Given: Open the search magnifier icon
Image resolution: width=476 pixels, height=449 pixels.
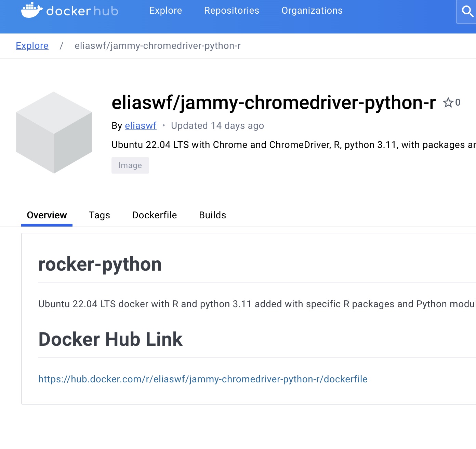Looking at the screenshot, I should (x=467, y=12).
